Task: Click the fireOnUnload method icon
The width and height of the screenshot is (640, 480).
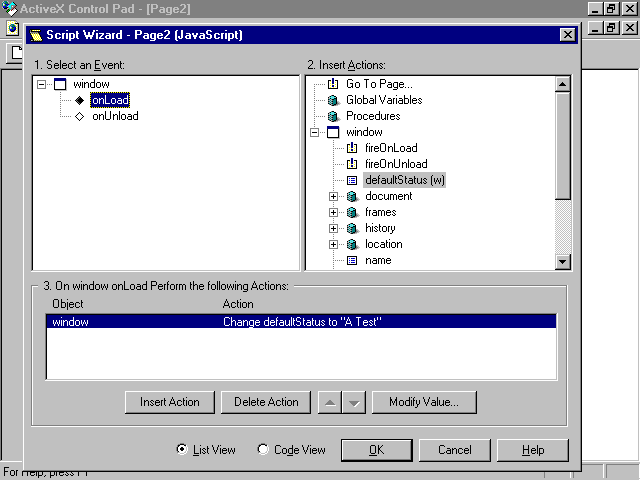Action: (x=352, y=164)
